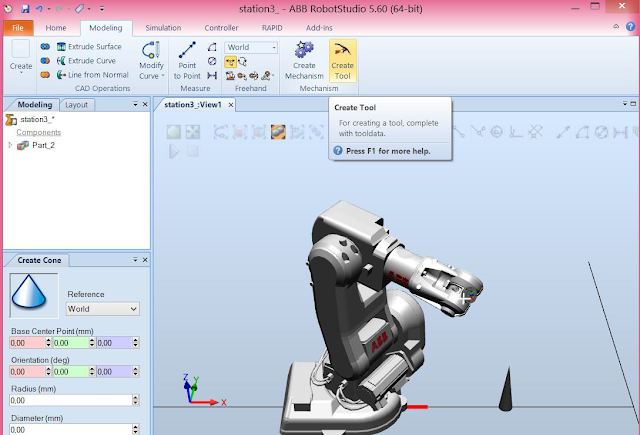Image resolution: width=640 pixels, height=435 pixels.
Task: Select the Jog Reorient freehand icon
Action: pos(253,75)
